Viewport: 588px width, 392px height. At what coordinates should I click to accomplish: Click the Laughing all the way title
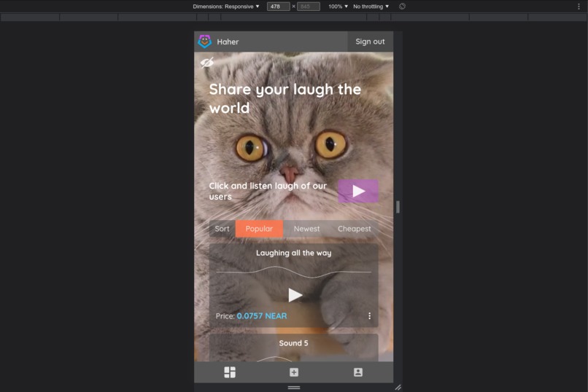pos(293,253)
